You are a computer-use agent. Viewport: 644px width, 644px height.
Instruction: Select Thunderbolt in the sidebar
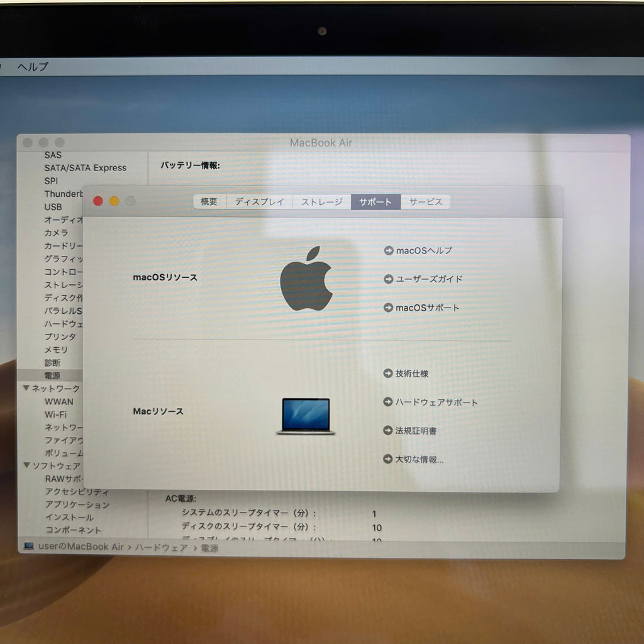[x=64, y=194]
